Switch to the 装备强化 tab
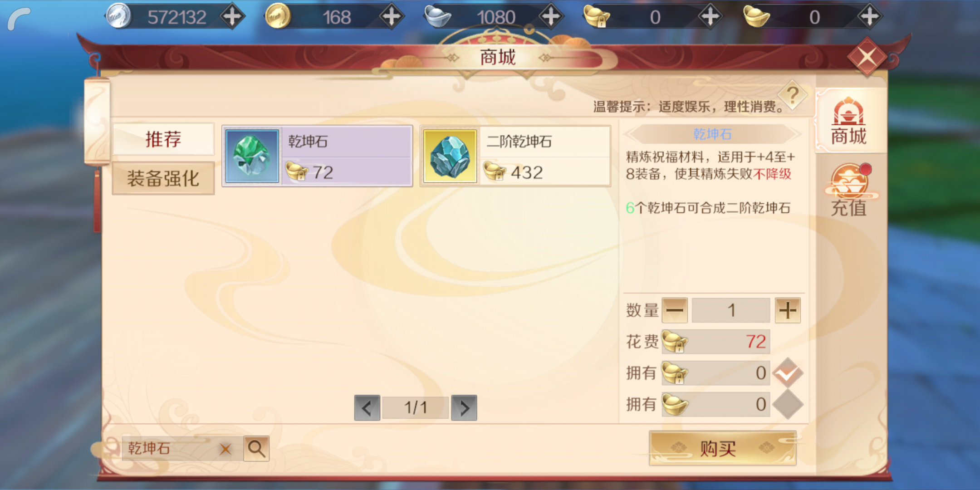 (163, 178)
